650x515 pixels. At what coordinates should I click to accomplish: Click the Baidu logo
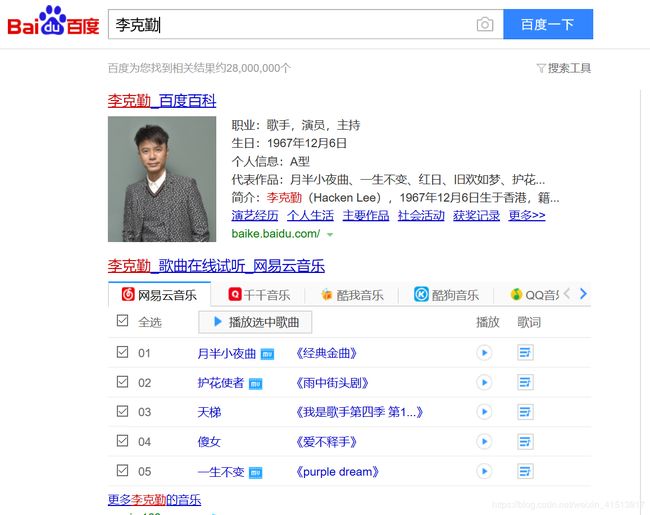tap(53, 22)
